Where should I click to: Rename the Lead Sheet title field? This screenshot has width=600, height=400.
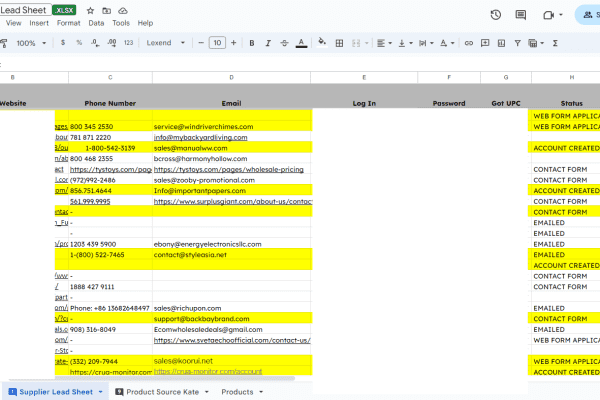tap(23, 10)
